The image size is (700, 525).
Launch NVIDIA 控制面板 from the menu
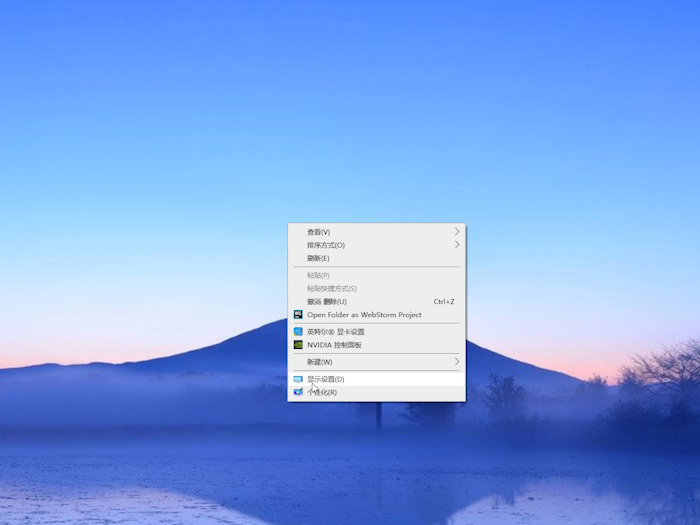[334, 345]
